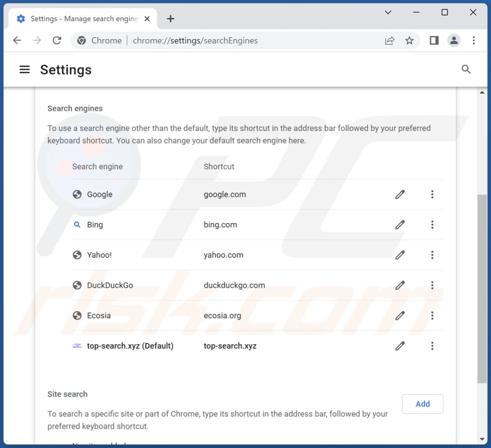Click the yahoo.com shortcut text

point(224,255)
